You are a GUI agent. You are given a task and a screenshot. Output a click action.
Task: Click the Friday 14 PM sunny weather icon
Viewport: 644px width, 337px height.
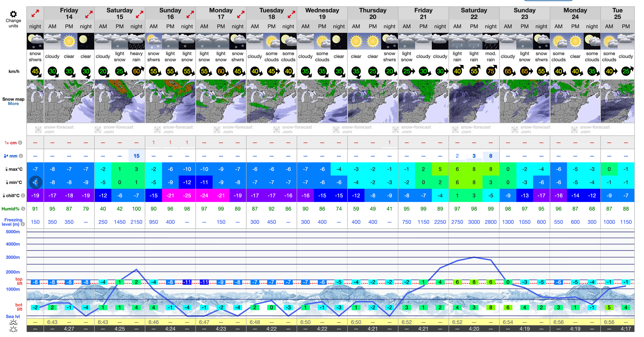69,41
